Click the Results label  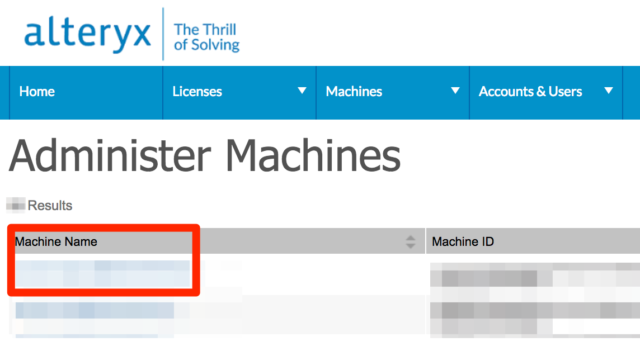[x=50, y=205]
